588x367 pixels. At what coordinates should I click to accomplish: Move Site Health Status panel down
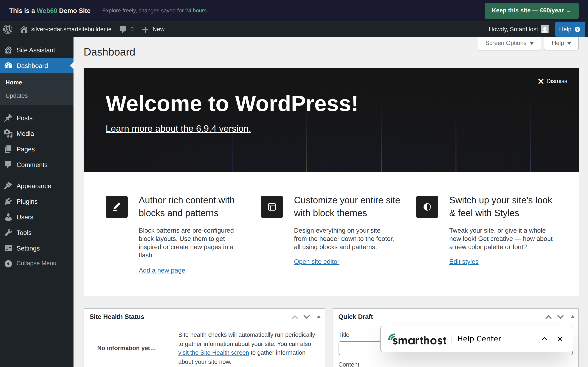(307, 317)
